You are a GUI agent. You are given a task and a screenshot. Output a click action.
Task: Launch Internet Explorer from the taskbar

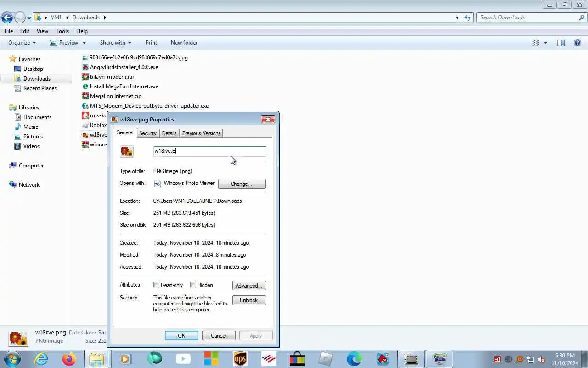(41, 359)
